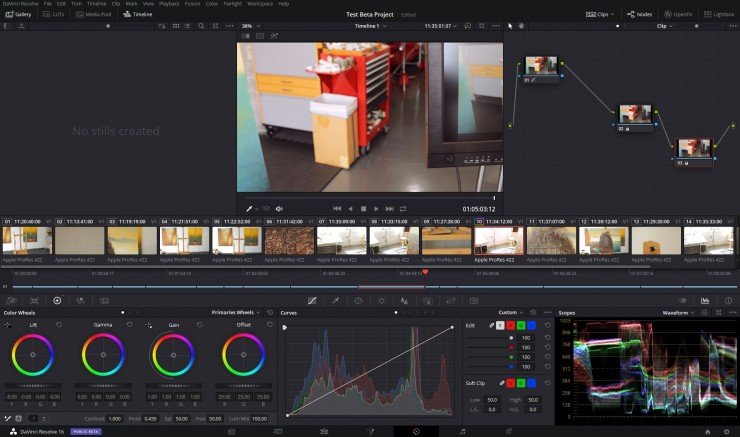740x437 pixels.
Task: Open the Waveform scope type dropdown
Action: pyautogui.click(x=678, y=312)
